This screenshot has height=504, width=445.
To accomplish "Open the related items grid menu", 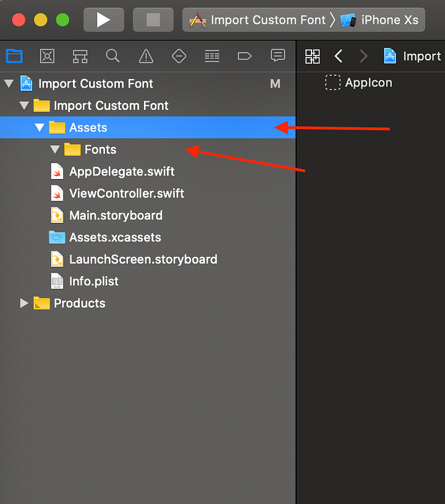I will click(312, 56).
